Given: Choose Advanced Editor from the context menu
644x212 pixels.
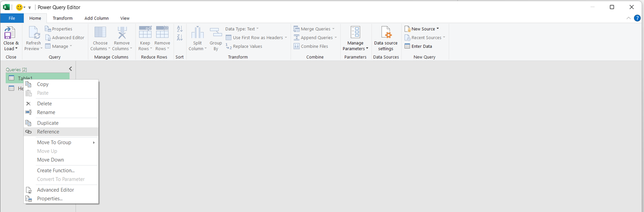Looking at the screenshot, I should point(61,189).
